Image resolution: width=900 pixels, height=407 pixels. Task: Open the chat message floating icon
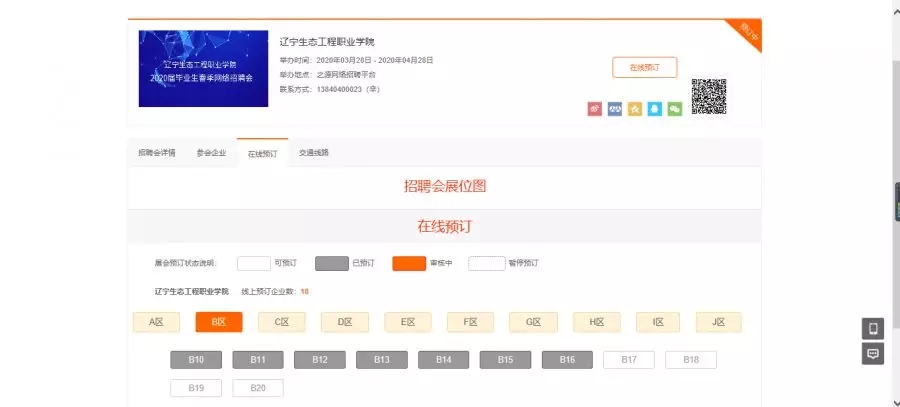[x=872, y=354]
